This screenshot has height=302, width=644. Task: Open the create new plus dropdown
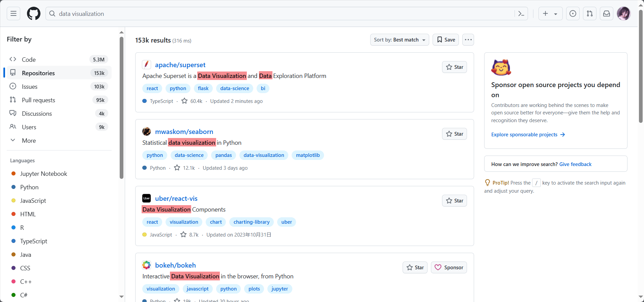tap(550, 13)
